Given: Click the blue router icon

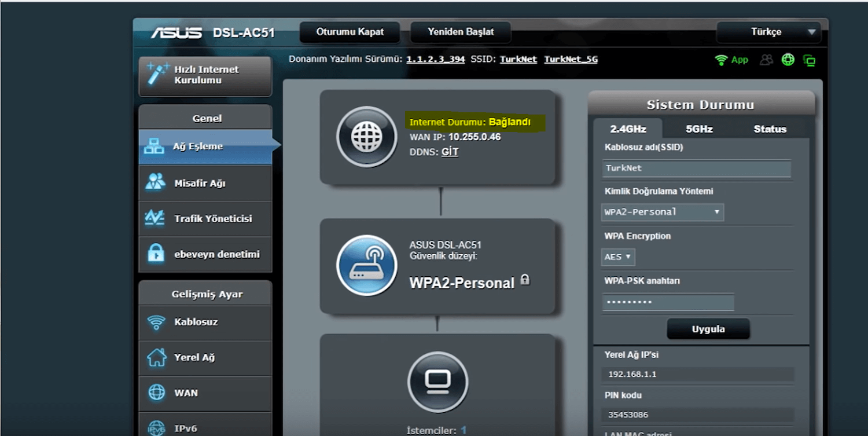Looking at the screenshot, I should 366,266.
